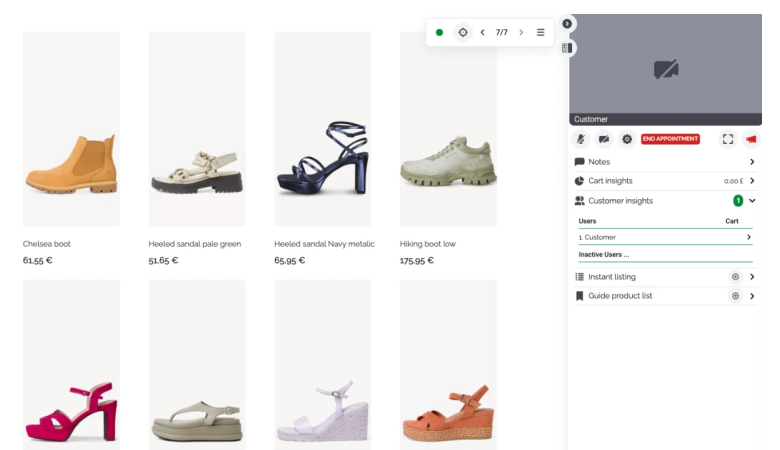780x450 pixels.
Task: Click the Chelsea boot product name
Action: tap(47, 244)
